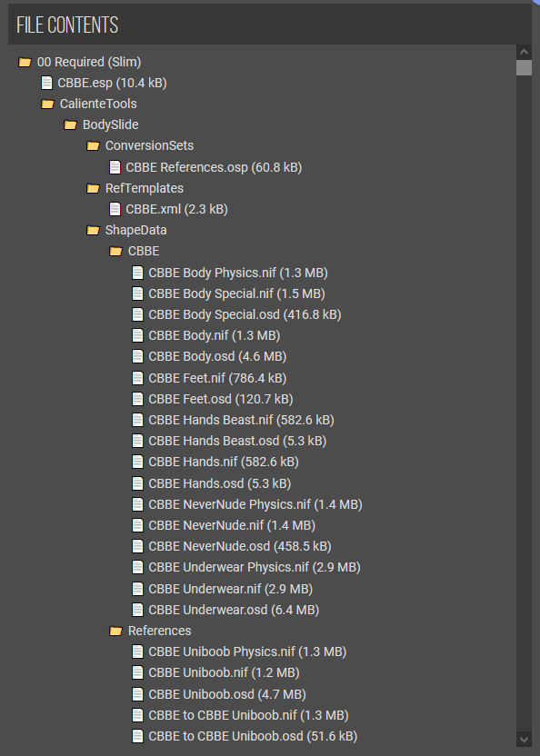Select CBBE Body Special.osd (416.8 kB) text

[245, 314]
